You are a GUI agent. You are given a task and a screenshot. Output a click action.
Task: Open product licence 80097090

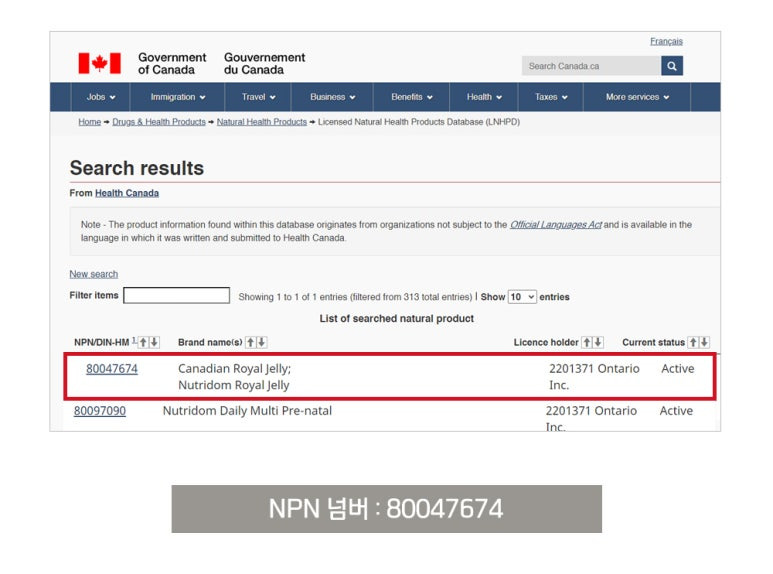(x=100, y=411)
